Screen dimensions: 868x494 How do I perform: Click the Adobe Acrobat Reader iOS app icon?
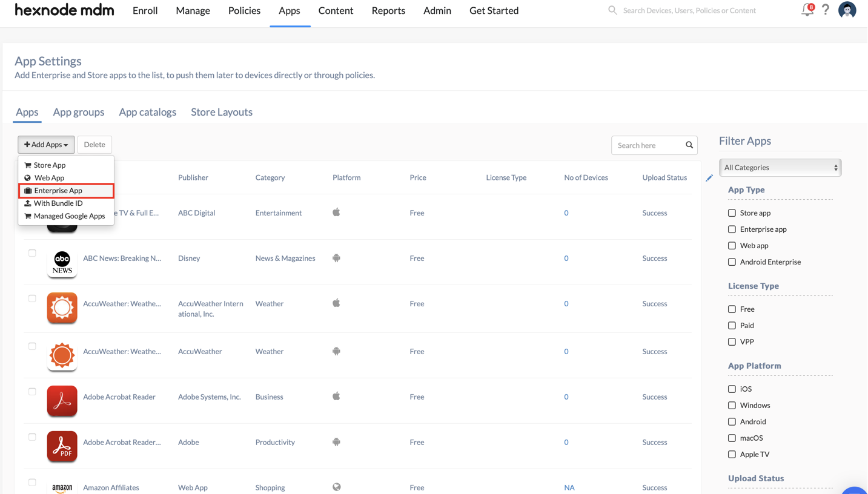click(62, 401)
